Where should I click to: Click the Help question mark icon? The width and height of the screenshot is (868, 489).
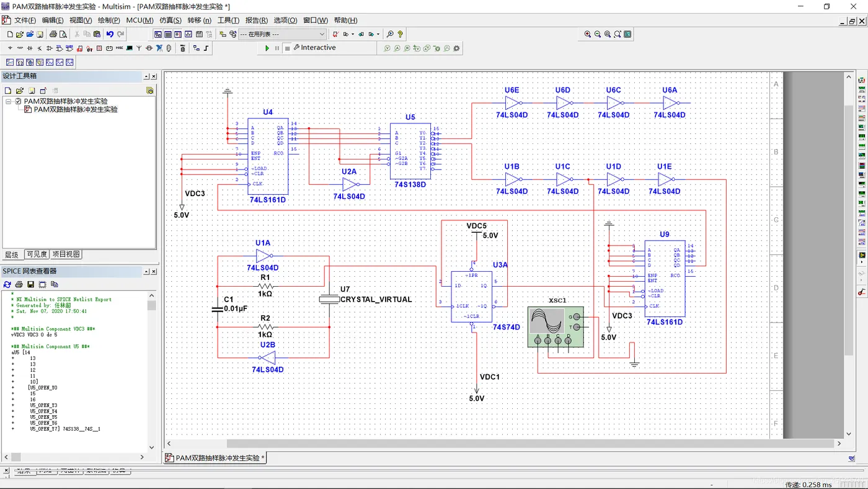(400, 34)
